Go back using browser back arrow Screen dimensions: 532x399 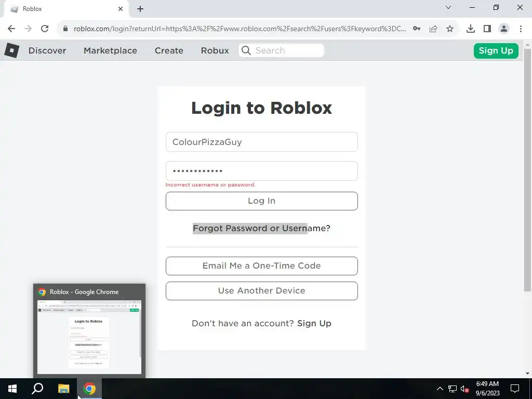[11, 29]
